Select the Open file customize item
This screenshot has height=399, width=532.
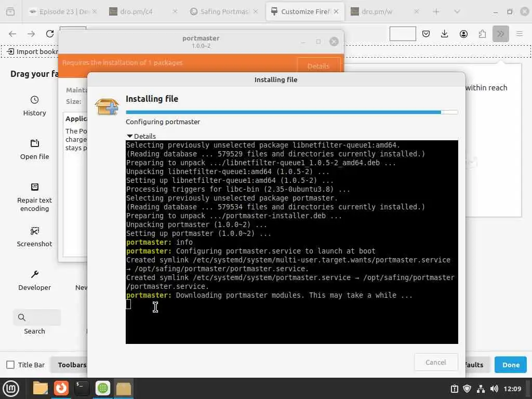click(x=35, y=150)
